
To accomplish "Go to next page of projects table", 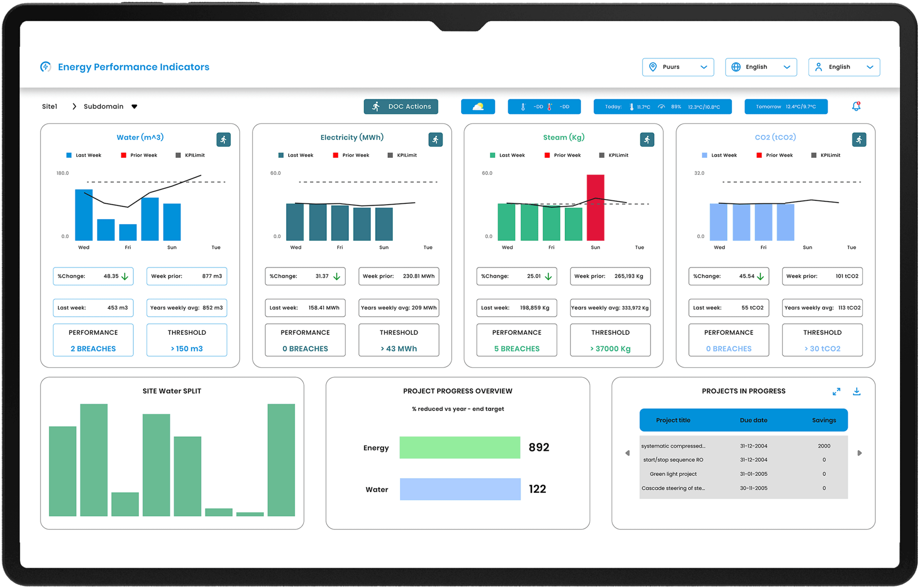I will [x=859, y=453].
